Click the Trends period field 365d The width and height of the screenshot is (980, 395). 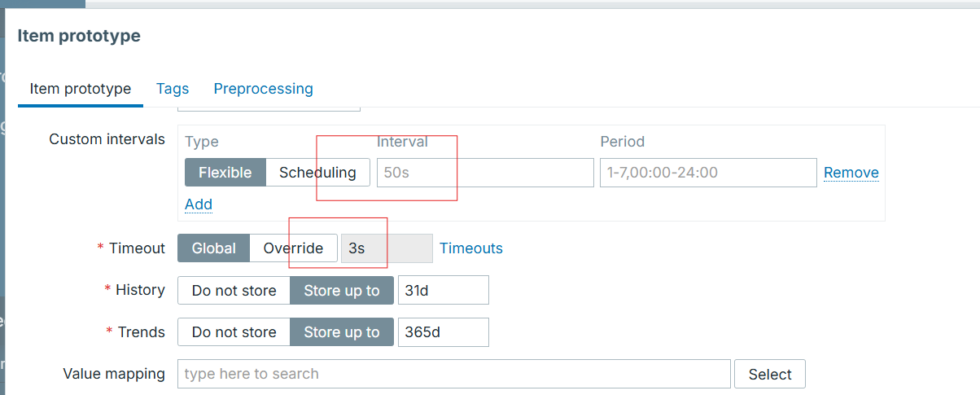(x=444, y=331)
